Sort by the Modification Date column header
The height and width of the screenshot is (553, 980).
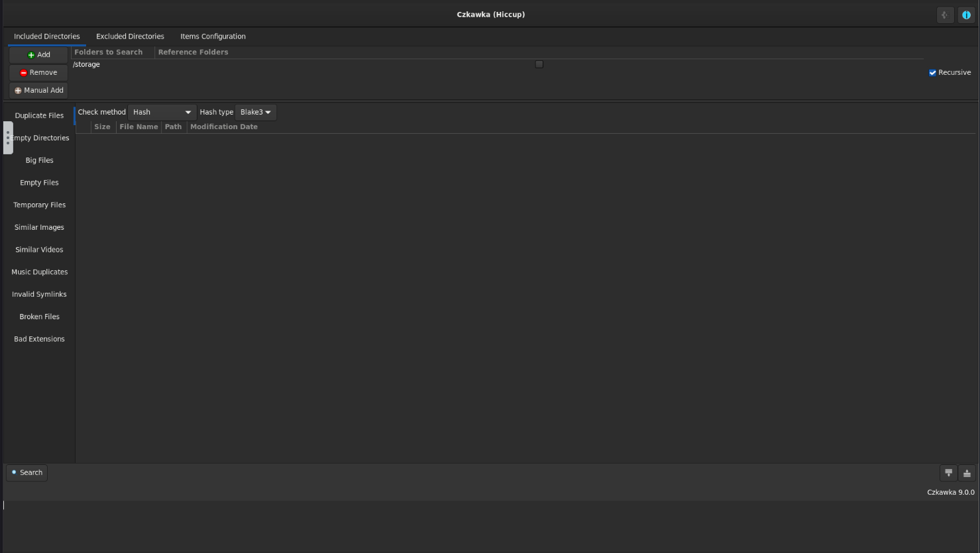coord(224,127)
